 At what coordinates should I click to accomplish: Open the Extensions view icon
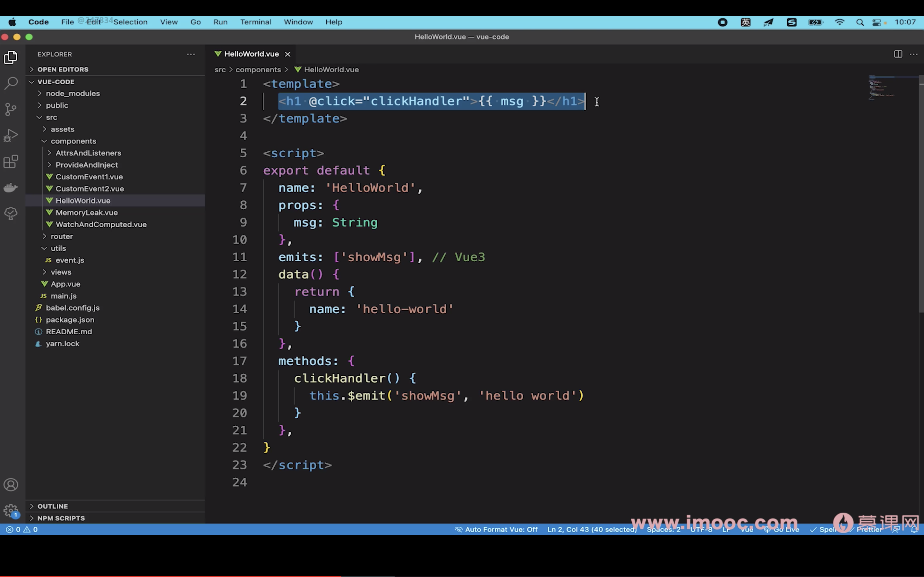pyautogui.click(x=11, y=162)
